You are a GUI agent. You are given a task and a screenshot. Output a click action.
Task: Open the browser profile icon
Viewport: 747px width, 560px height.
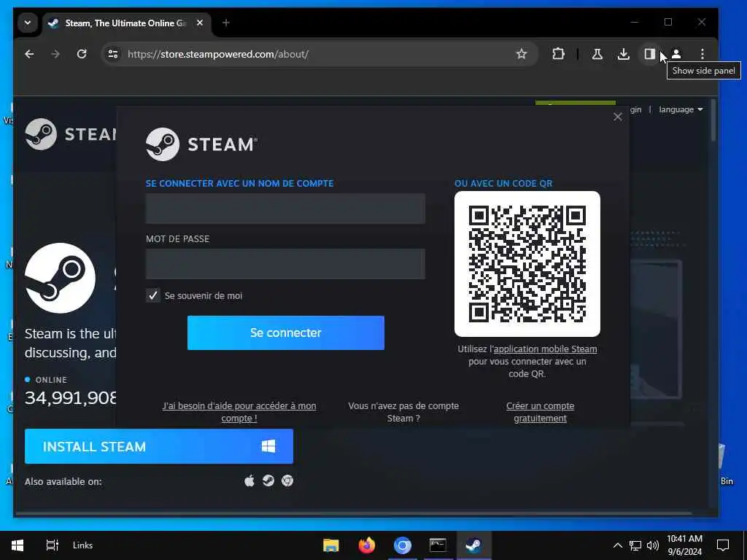click(x=676, y=54)
